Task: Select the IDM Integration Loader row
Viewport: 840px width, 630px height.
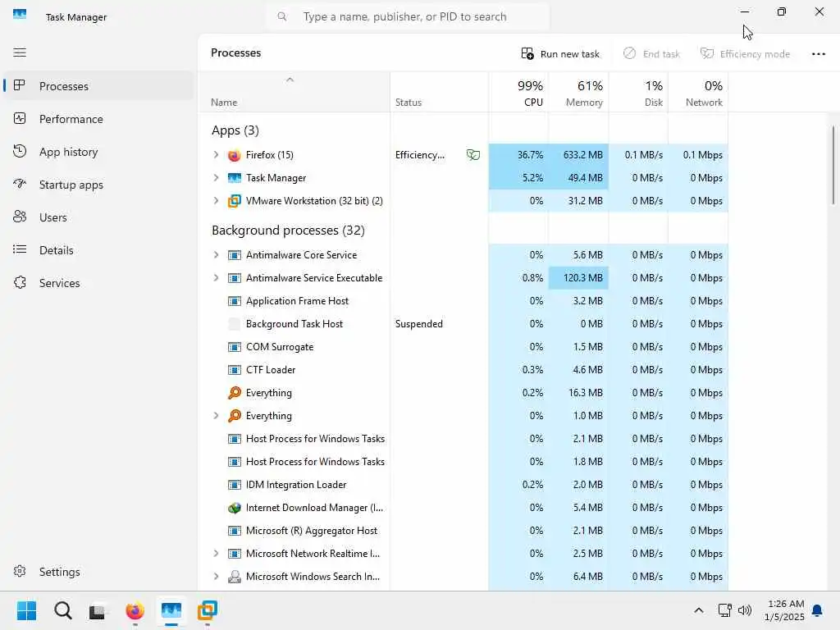Action: 464,484
